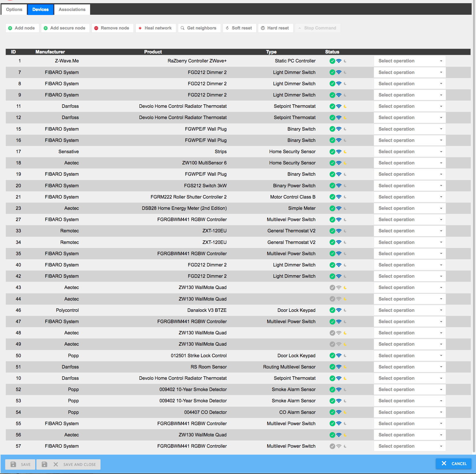
Task: Click the moon icon for node 10
Action: pos(345,378)
